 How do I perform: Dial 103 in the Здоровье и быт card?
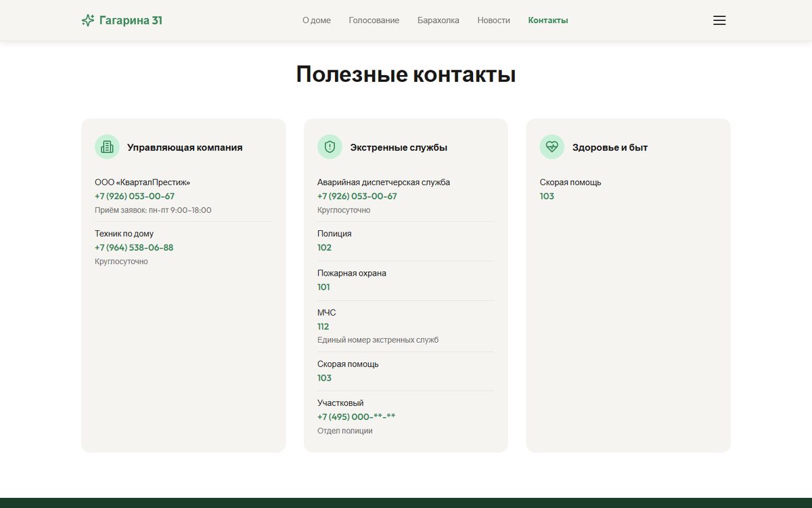[547, 196]
